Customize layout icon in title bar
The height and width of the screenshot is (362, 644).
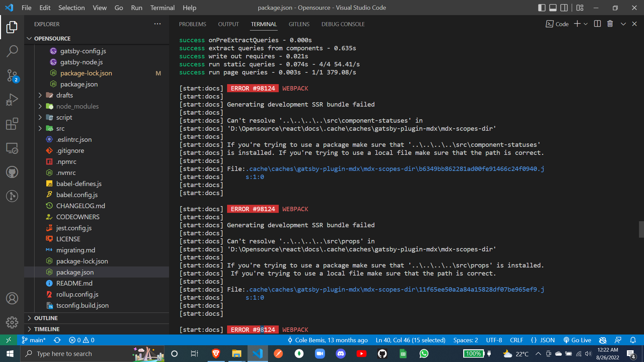pyautogui.click(x=580, y=8)
